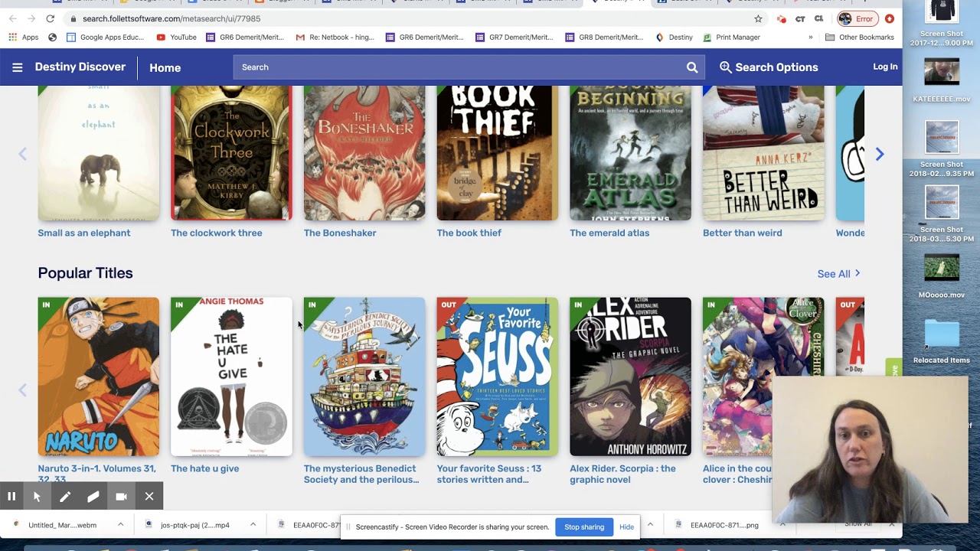Open the Destiny Discover hamburger menu
This screenshot has height=551, width=980.
tap(17, 67)
